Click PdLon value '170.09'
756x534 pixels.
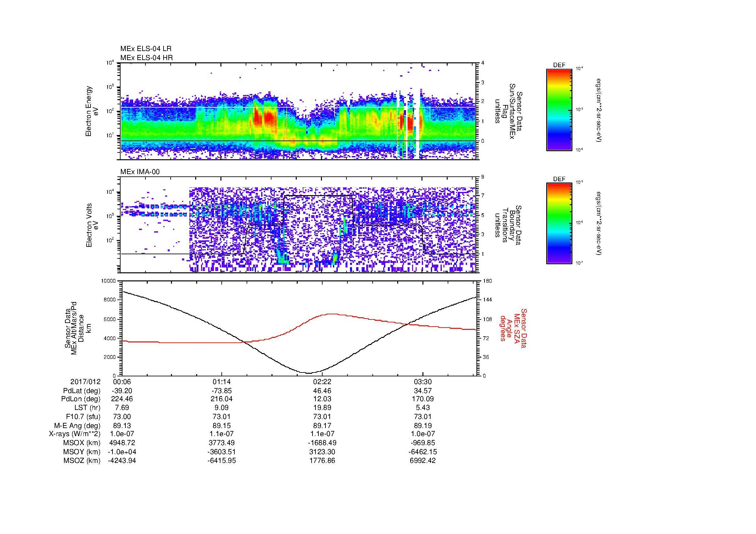tap(422, 399)
